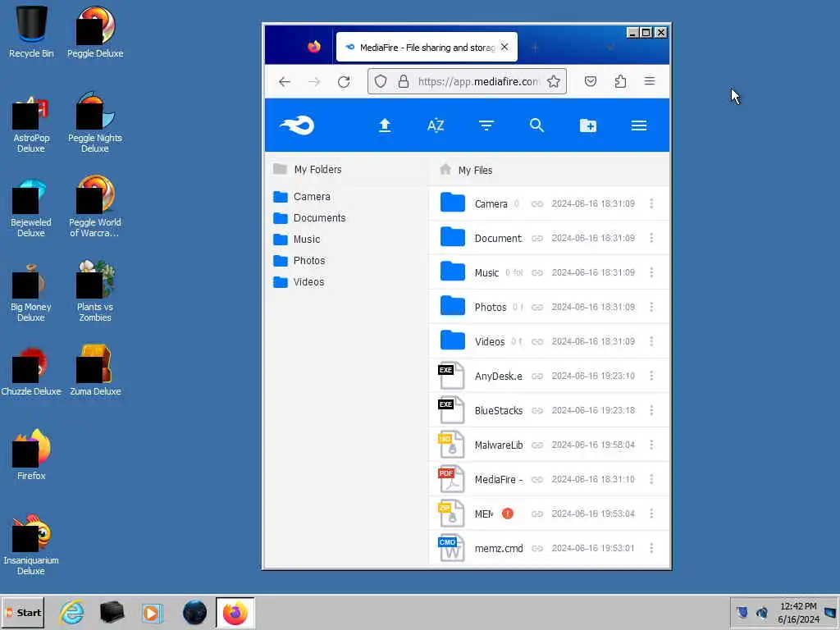Open Firefox extensions puzzle icon
840x630 pixels.
(620, 81)
